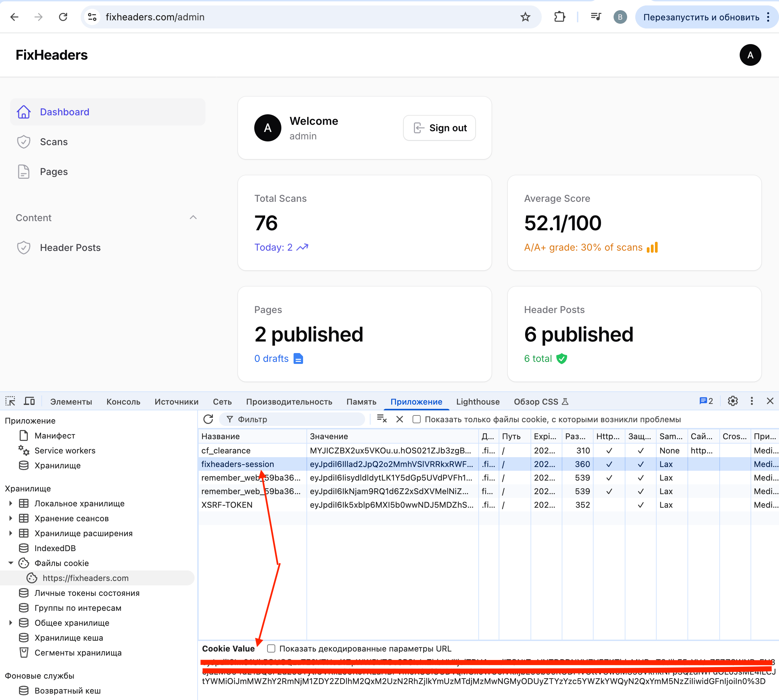
Task: Select the fixheaders-session cookie row
Action: pyautogui.click(x=238, y=464)
